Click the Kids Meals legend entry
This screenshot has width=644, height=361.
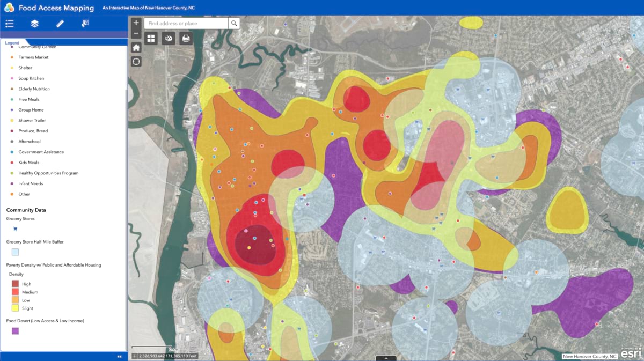[29, 163]
